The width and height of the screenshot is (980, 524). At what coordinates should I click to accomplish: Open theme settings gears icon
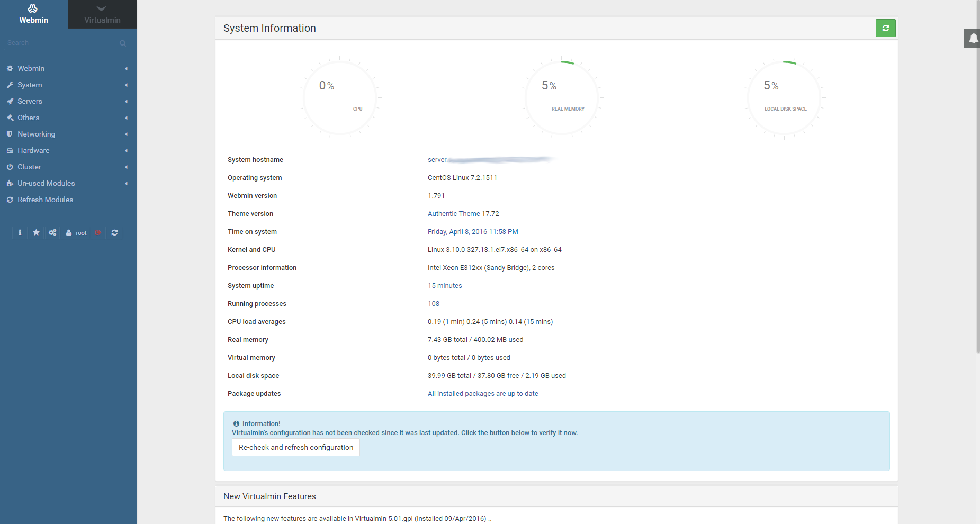tap(52, 233)
